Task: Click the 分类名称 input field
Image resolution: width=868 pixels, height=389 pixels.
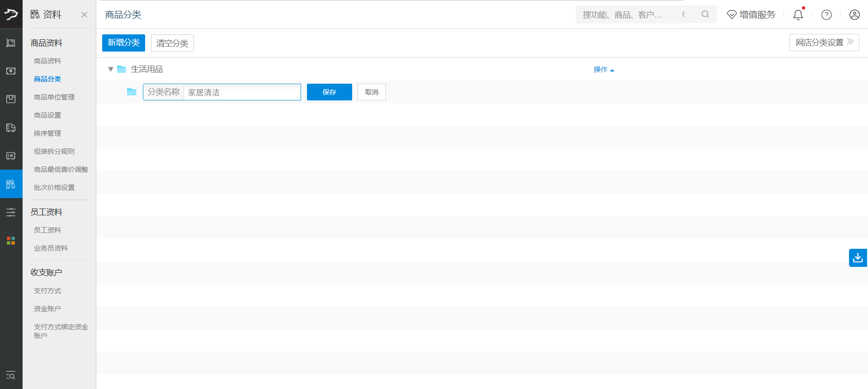Action: [x=242, y=92]
